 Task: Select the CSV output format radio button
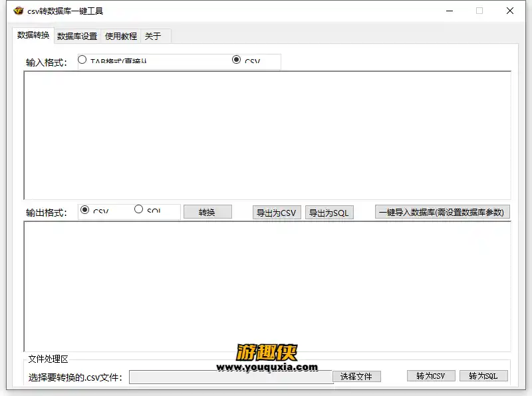point(85,210)
